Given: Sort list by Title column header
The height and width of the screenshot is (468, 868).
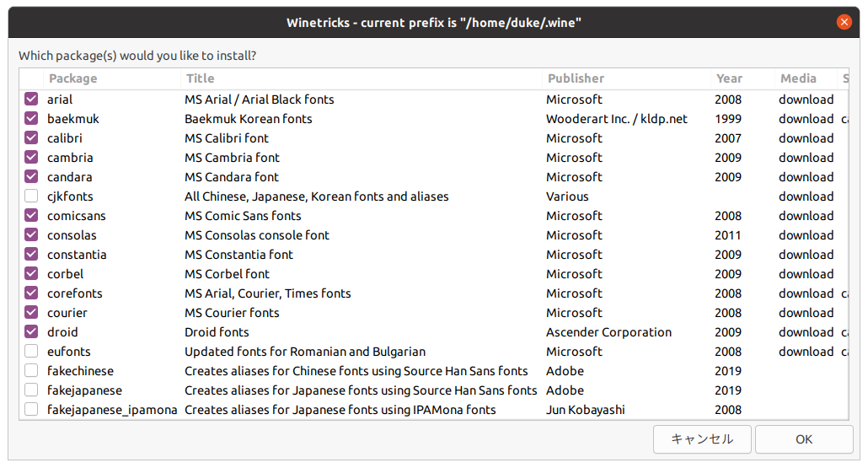Looking at the screenshot, I should [x=362, y=78].
